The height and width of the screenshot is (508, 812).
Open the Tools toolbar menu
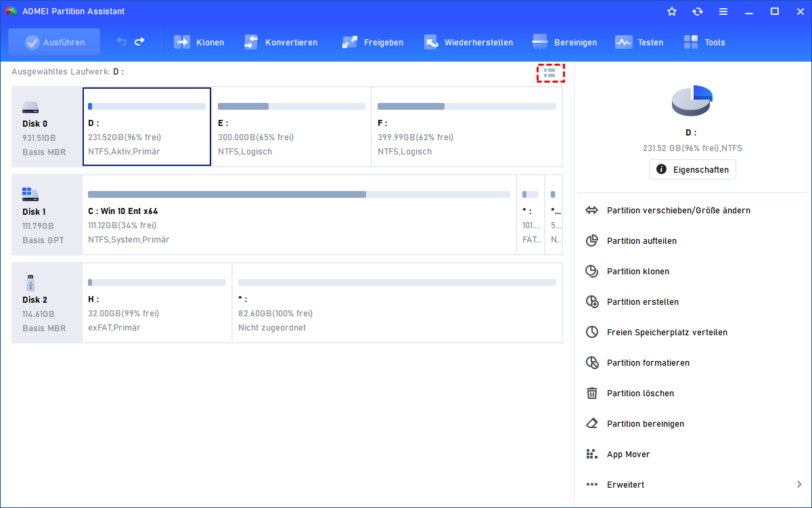click(x=704, y=42)
